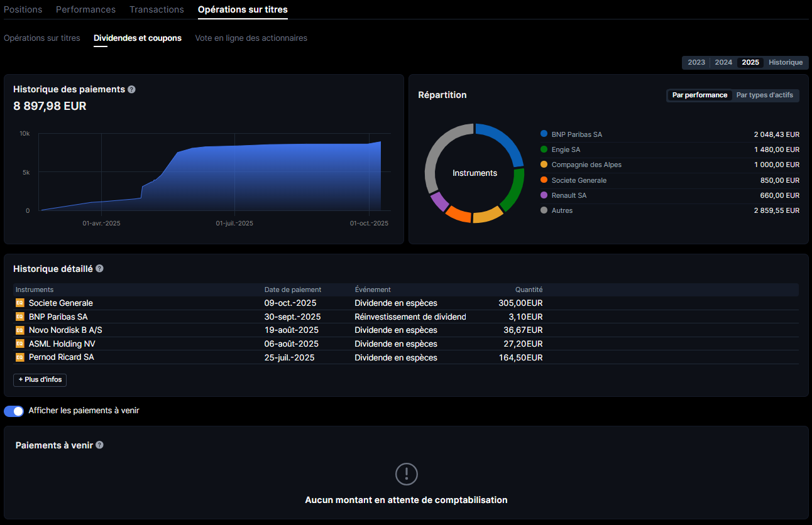812x525 pixels.
Task: Click the ASML Holding NV equity icon
Action: [x=20, y=344]
